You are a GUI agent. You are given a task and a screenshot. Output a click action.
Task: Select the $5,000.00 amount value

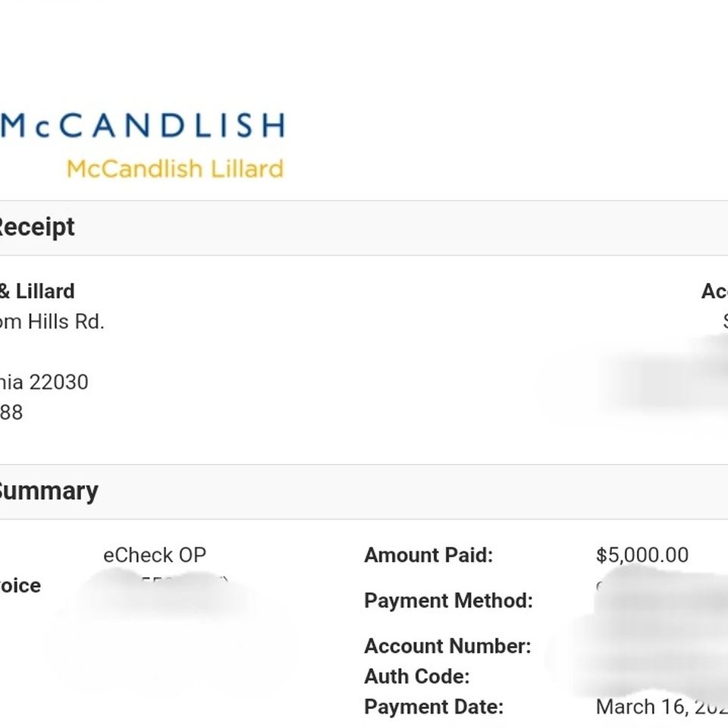point(642,555)
